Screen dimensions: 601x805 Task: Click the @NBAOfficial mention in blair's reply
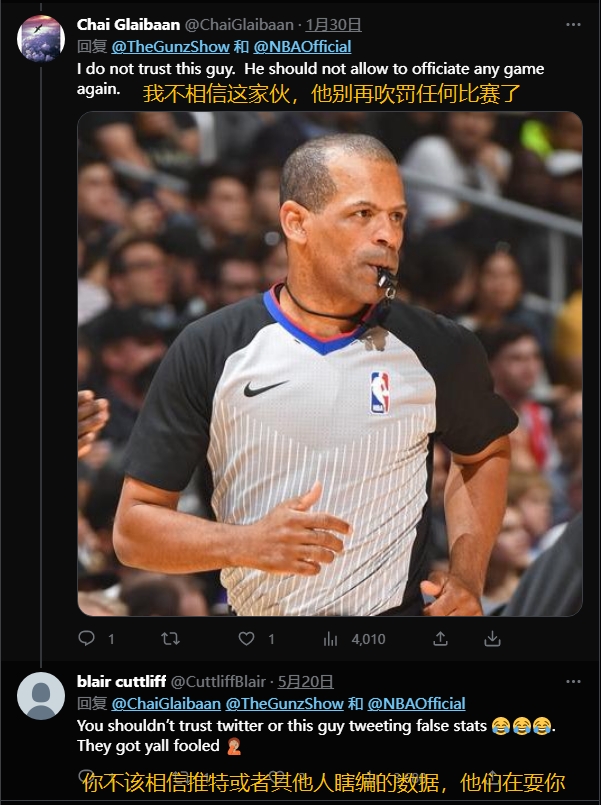417,703
